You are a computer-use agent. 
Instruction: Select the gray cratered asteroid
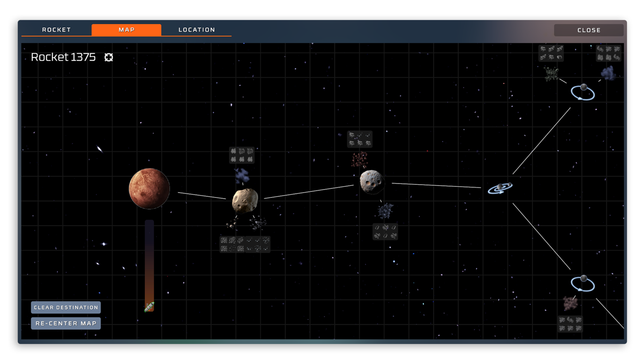(372, 182)
